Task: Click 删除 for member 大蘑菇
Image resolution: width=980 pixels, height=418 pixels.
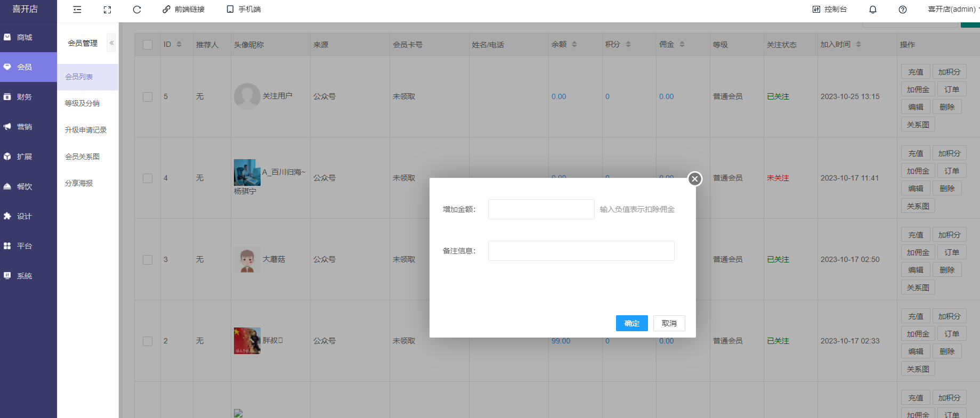Action: [947, 270]
